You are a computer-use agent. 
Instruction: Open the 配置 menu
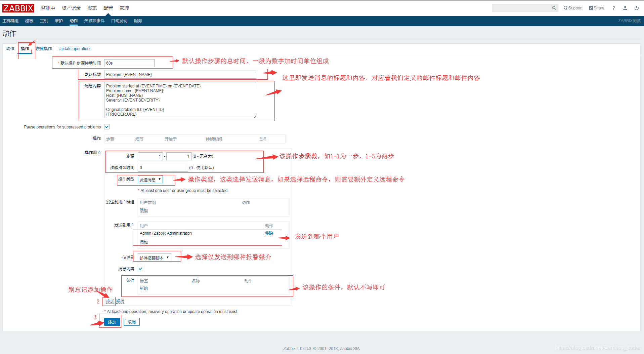(x=108, y=8)
